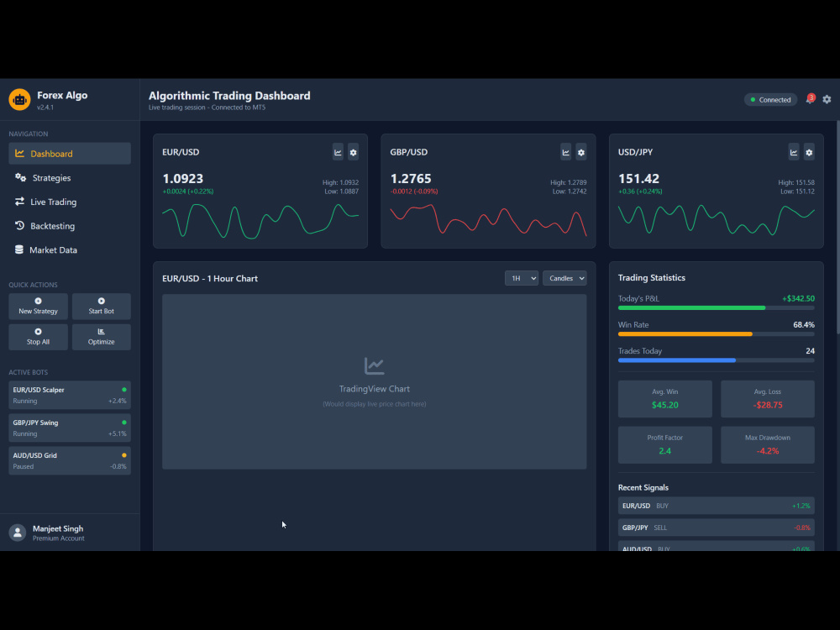
Task: Open the 1H timeframe dropdown
Action: (522, 278)
